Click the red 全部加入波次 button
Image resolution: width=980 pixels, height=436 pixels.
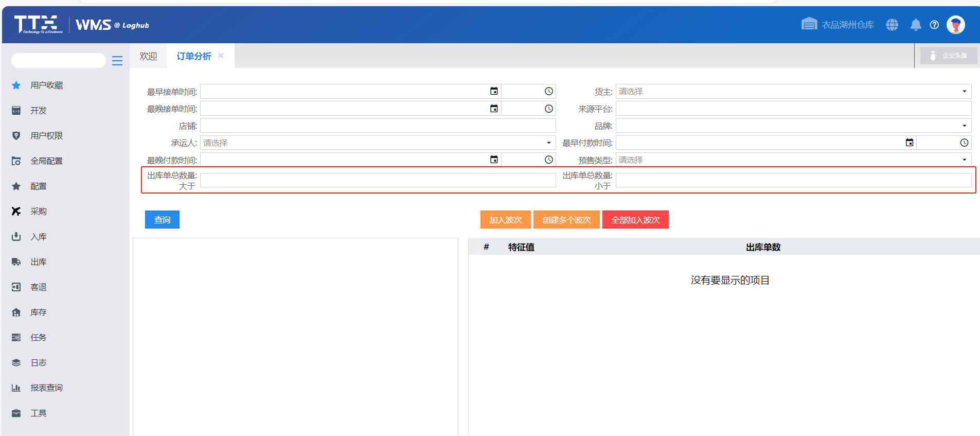[635, 220]
